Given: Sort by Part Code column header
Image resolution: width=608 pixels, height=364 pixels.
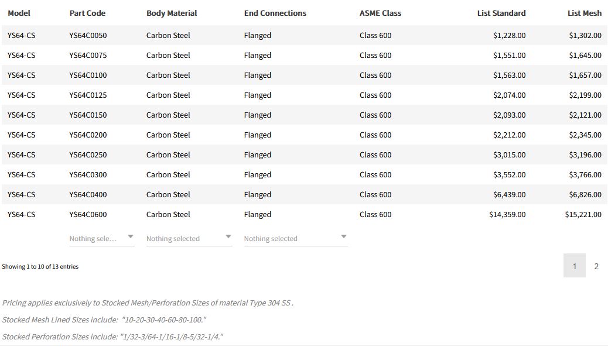Looking at the screenshot, I should click(x=87, y=13).
